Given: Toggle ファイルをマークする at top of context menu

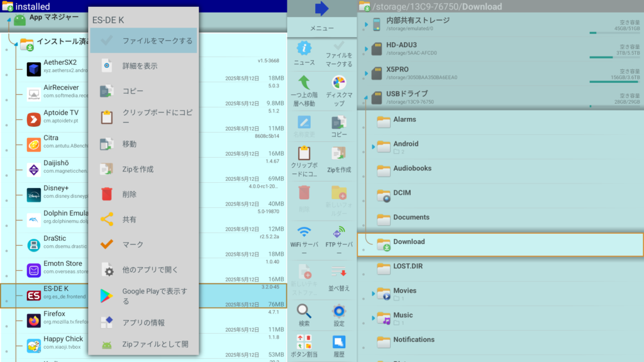Looking at the screenshot, I should tap(143, 41).
